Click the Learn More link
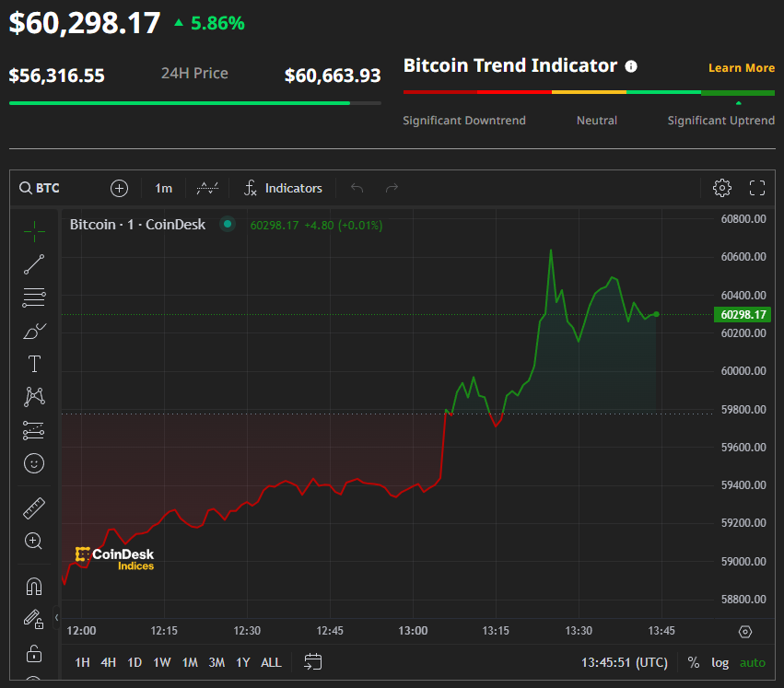Viewport: 784px width, 688px height. (x=742, y=67)
